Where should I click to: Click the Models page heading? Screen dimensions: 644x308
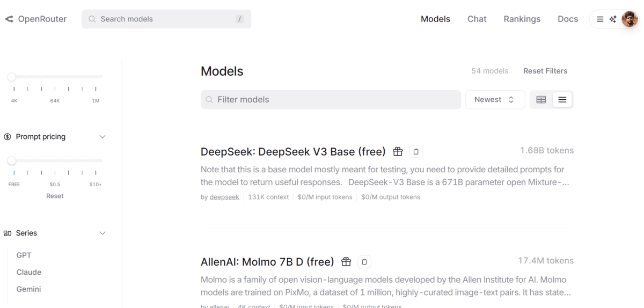point(222,71)
